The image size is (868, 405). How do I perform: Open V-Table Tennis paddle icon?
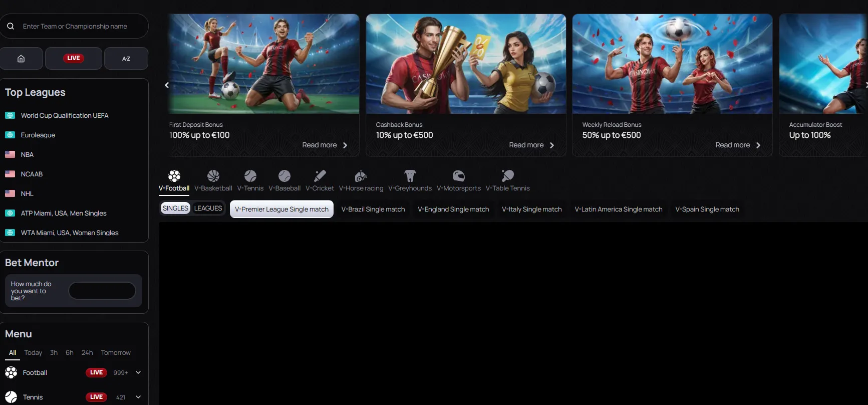[x=507, y=176]
